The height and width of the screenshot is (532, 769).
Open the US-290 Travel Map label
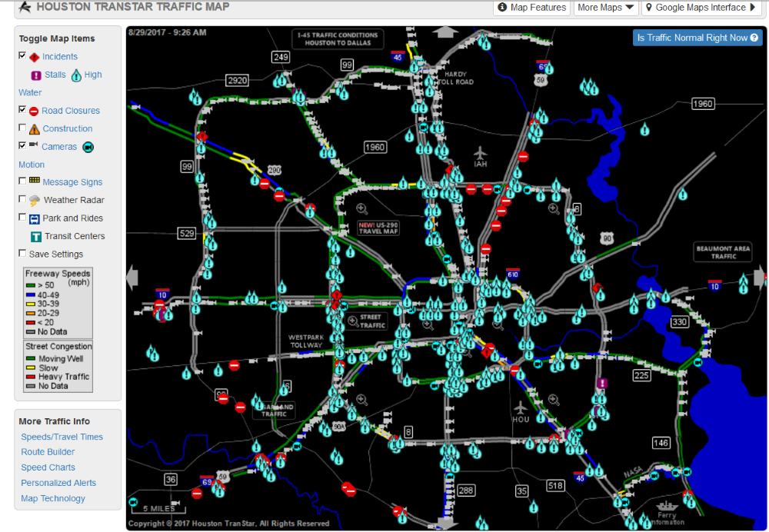coord(378,228)
